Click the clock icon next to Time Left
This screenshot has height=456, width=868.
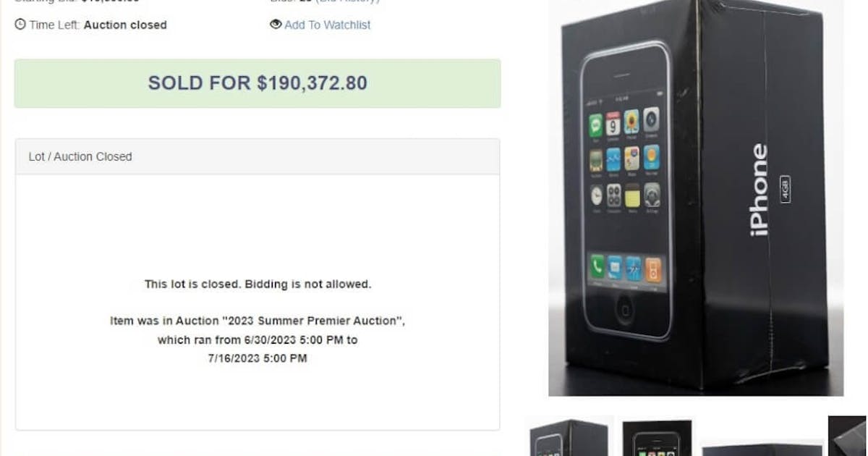point(20,25)
